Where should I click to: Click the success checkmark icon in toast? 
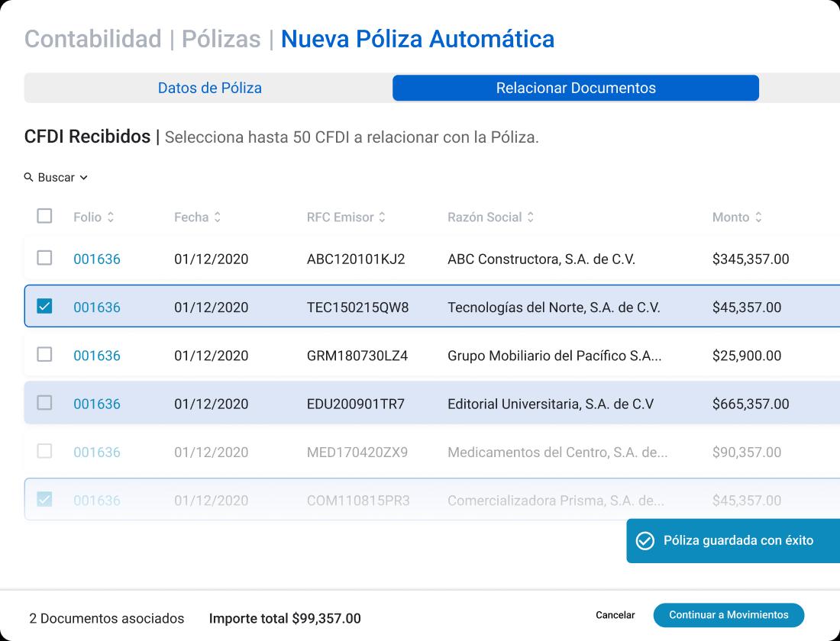pyautogui.click(x=645, y=540)
